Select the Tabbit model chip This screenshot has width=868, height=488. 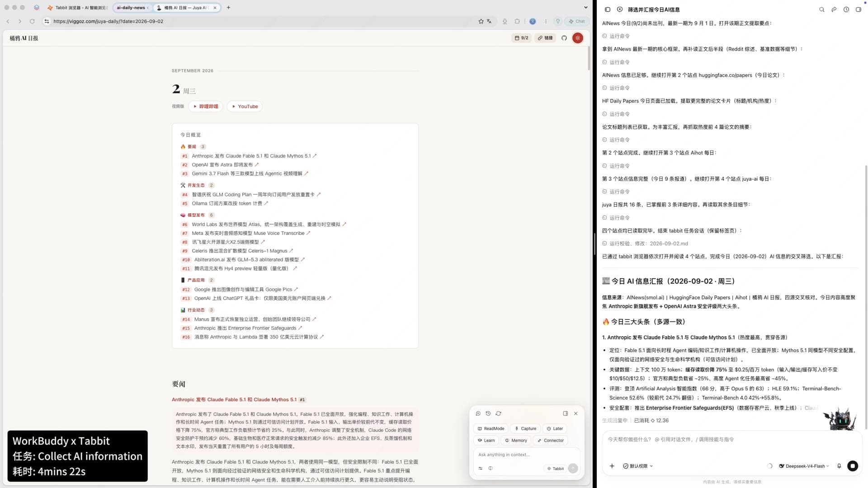(556, 469)
